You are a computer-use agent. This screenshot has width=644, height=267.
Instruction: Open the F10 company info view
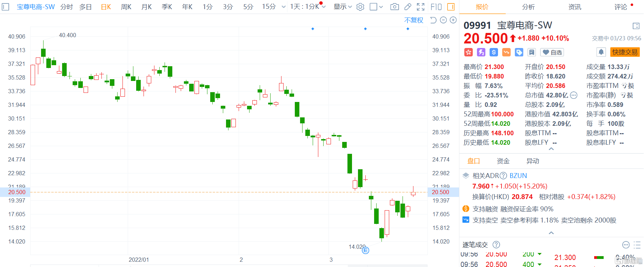[x=436, y=7]
